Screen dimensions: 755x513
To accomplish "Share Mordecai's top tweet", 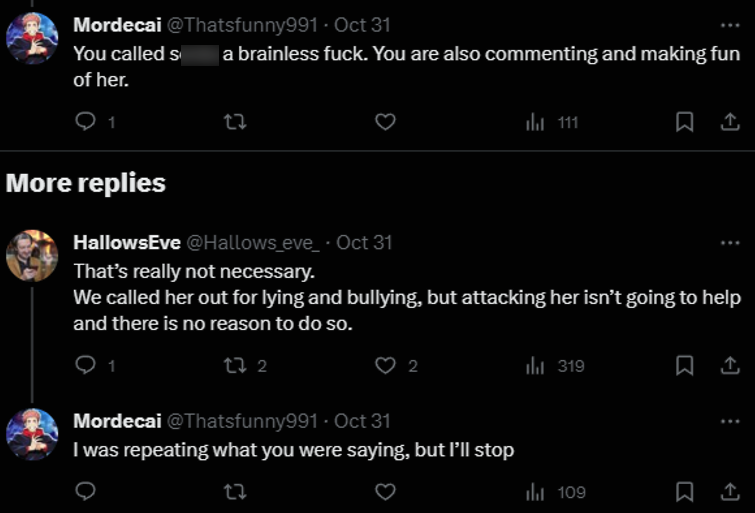I will (x=729, y=122).
